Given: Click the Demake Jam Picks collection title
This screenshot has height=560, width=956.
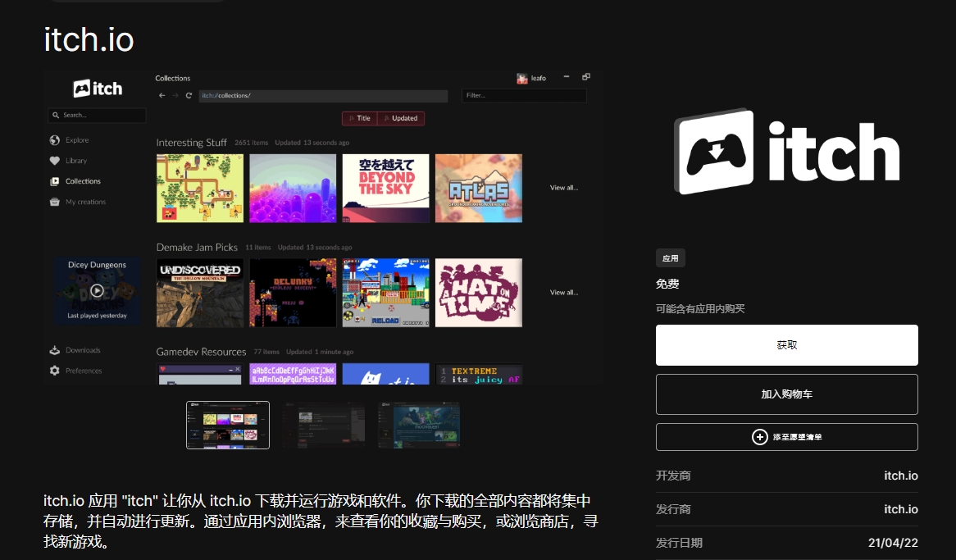Looking at the screenshot, I should (x=197, y=247).
